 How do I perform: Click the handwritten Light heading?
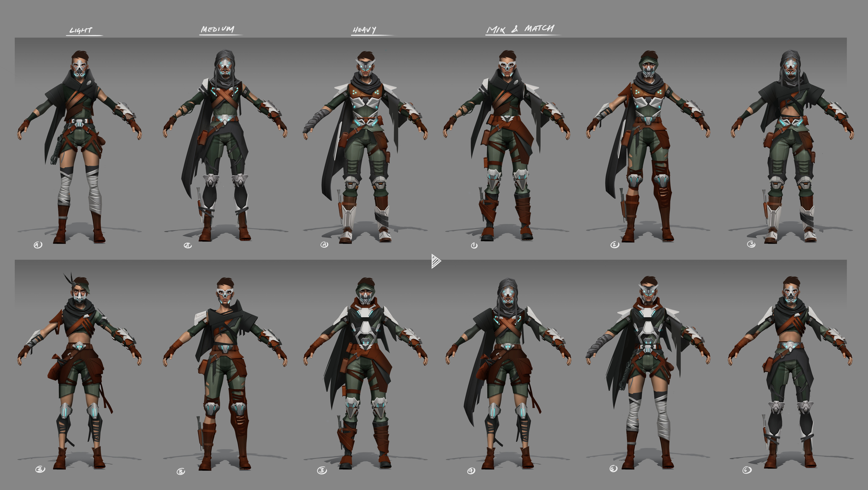point(81,30)
